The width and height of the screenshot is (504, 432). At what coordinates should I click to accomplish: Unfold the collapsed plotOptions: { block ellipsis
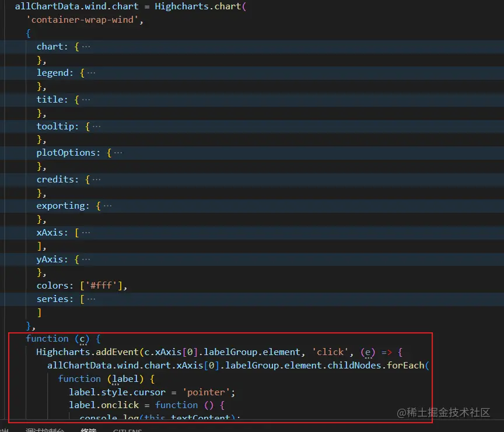118,153
